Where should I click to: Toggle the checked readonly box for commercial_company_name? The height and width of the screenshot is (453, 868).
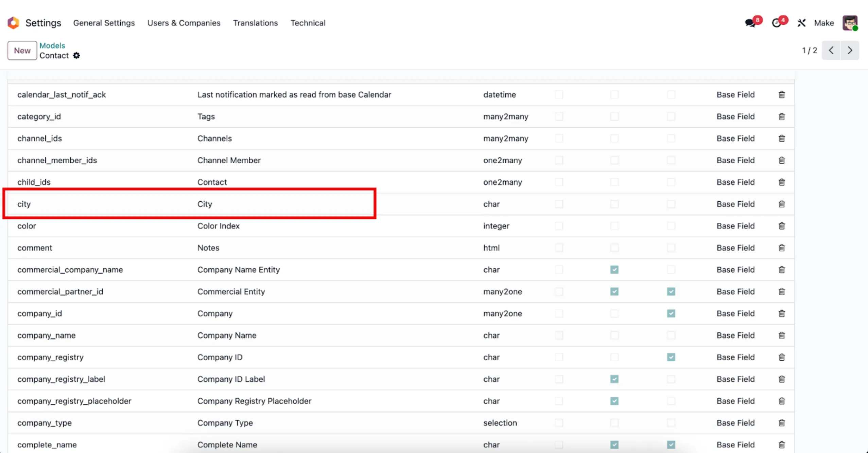click(x=614, y=270)
